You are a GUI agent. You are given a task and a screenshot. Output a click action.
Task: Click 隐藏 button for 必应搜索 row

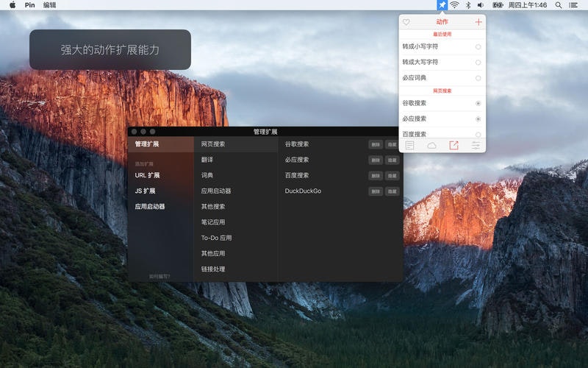pyautogui.click(x=392, y=160)
